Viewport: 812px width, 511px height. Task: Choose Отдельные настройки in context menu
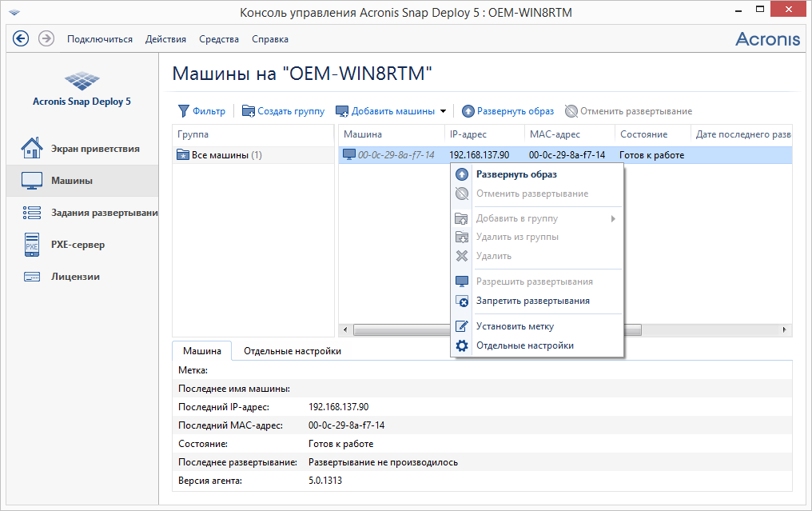[537, 345]
